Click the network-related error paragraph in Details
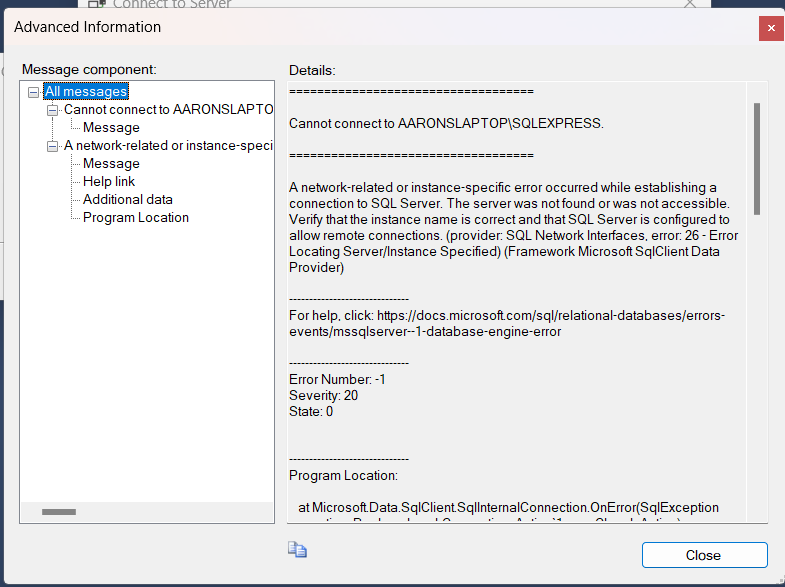This screenshot has width=785, height=587. point(514,227)
